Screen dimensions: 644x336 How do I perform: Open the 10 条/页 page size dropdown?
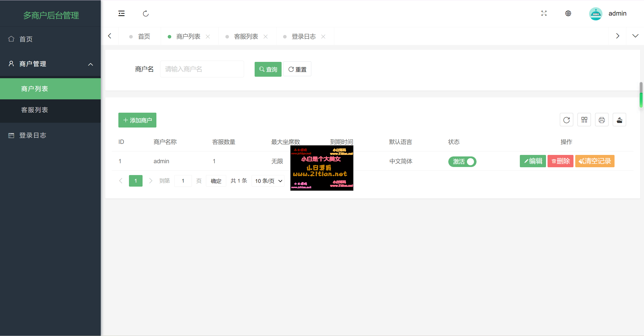[268, 181]
